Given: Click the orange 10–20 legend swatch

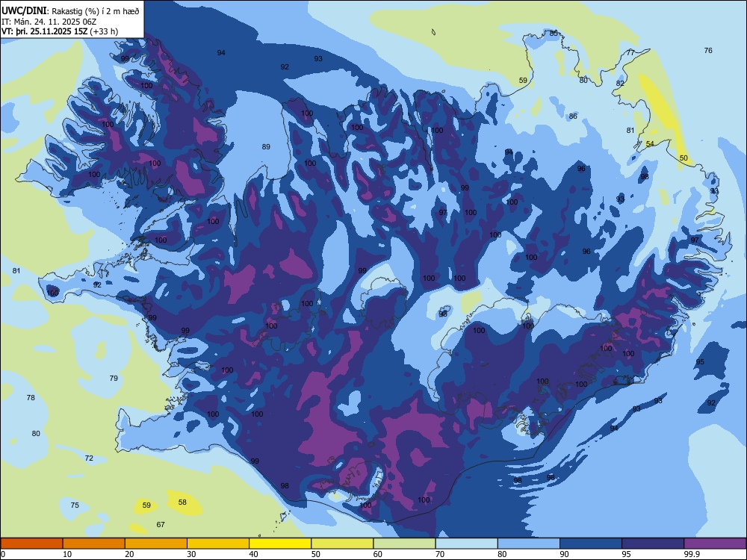Looking at the screenshot, I should click(94, 544).
